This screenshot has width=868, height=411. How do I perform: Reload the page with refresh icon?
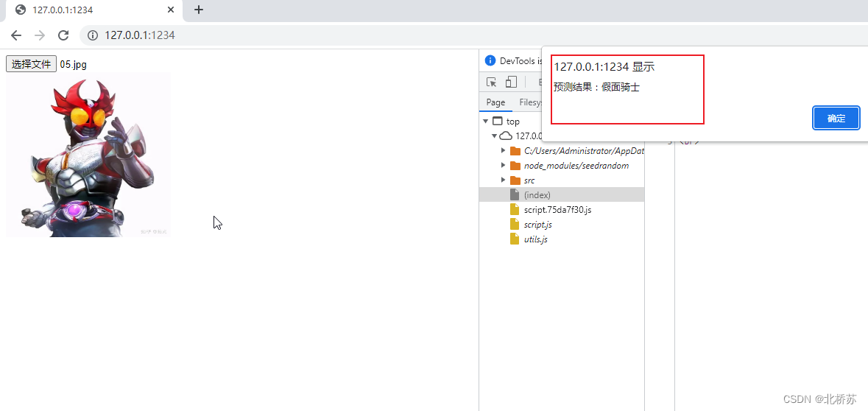tap(63, 35)
